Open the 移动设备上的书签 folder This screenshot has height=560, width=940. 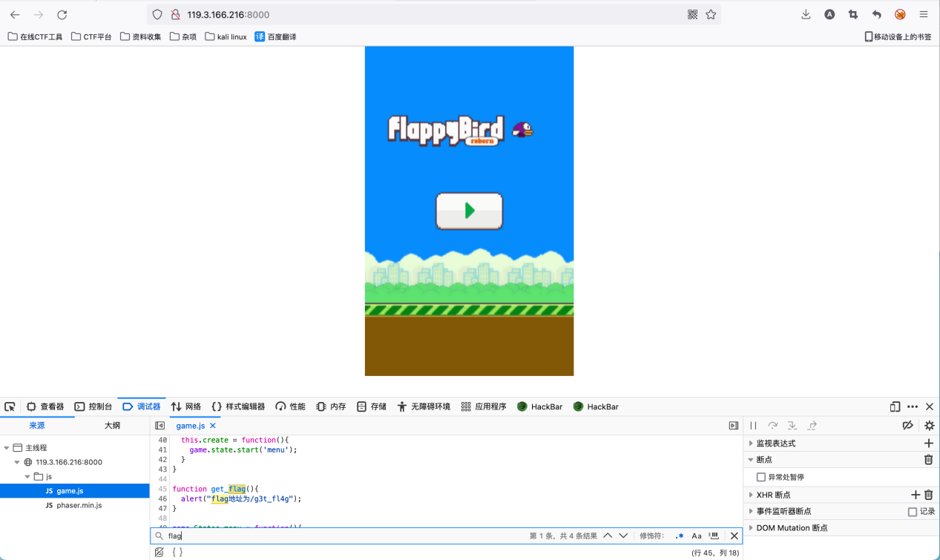pyautogui.click(x=898, y=36)
